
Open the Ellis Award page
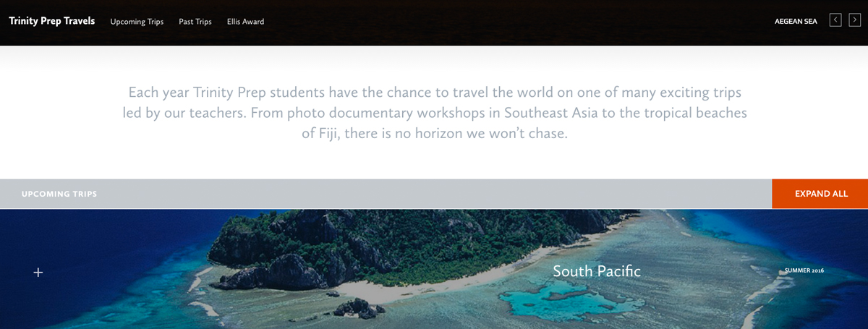[x=245, y=22]
